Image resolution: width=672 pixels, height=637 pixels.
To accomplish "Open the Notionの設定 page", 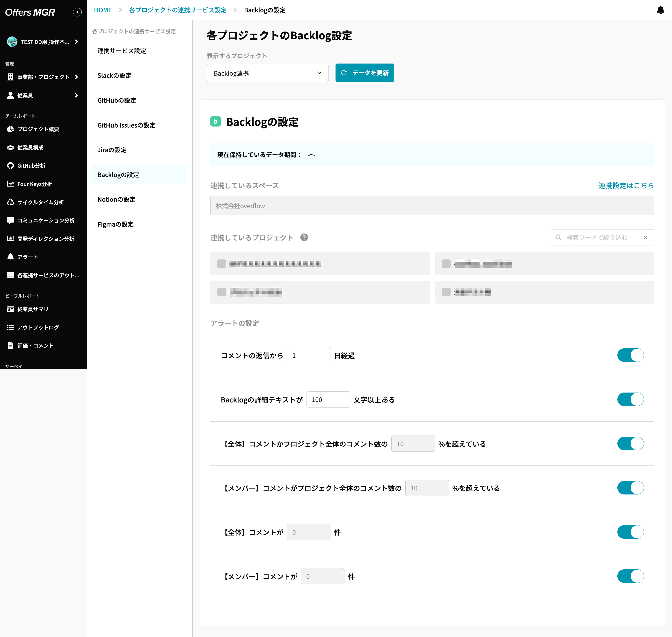I will coord(116,199).
